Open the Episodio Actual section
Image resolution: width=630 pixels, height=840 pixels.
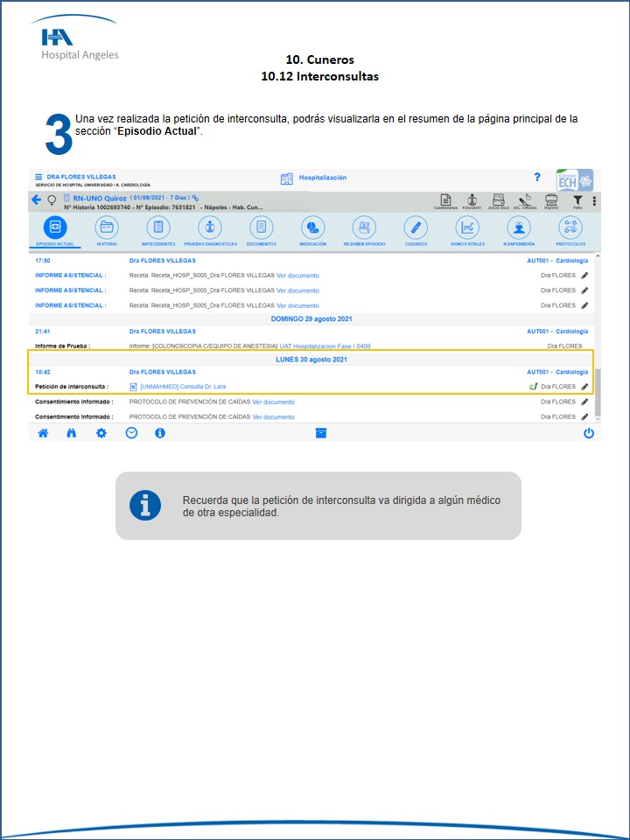55,227
